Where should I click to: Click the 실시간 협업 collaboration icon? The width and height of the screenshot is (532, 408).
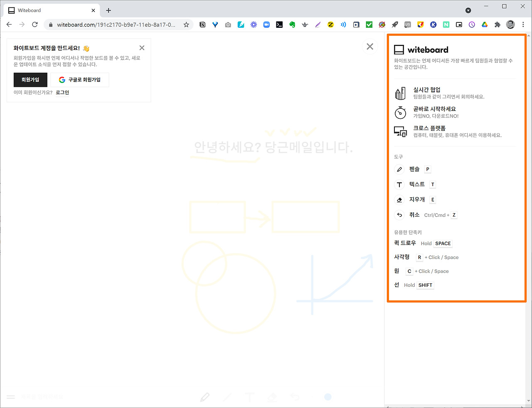click(400, 93)
